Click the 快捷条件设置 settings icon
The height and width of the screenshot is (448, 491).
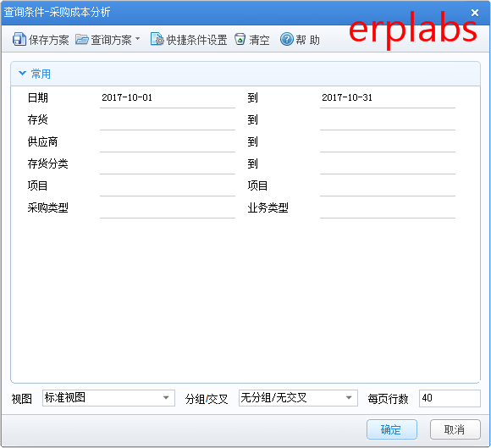(157, 40)
